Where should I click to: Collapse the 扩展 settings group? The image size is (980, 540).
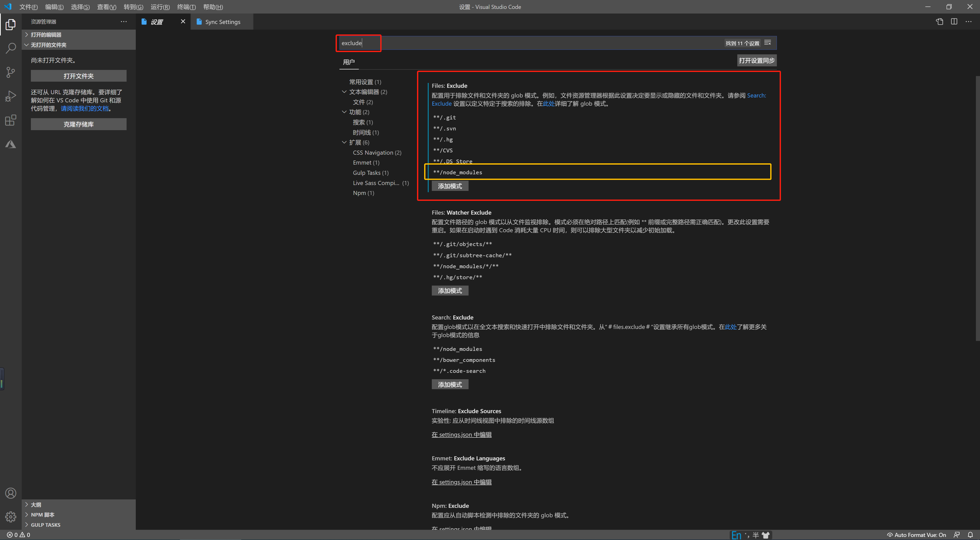(x=344, y=142)
